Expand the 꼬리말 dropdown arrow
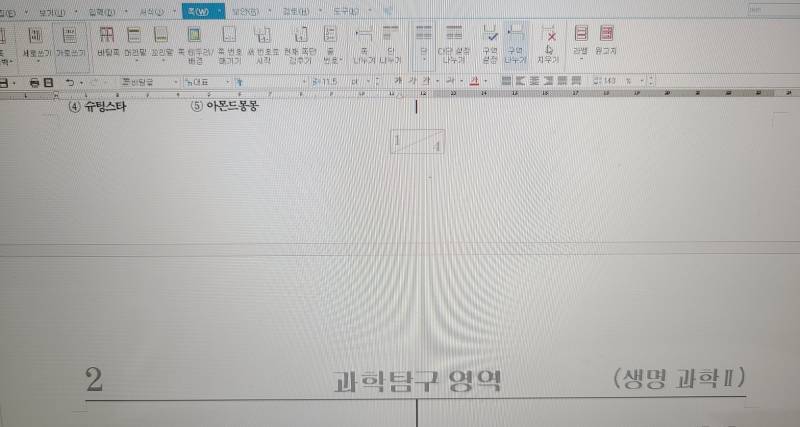Screen dimensions: 800x427 coord(163,61)
